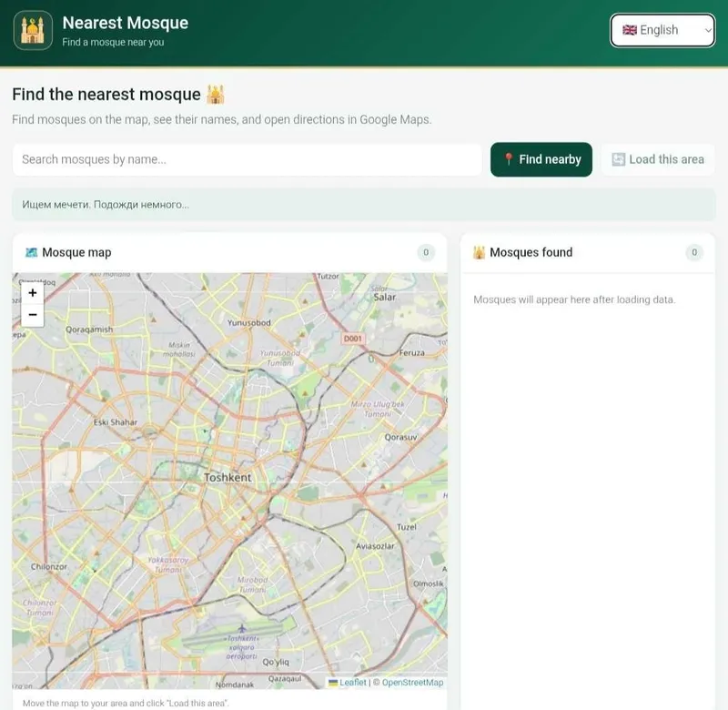Click the Find nearby button

[541, 159]
